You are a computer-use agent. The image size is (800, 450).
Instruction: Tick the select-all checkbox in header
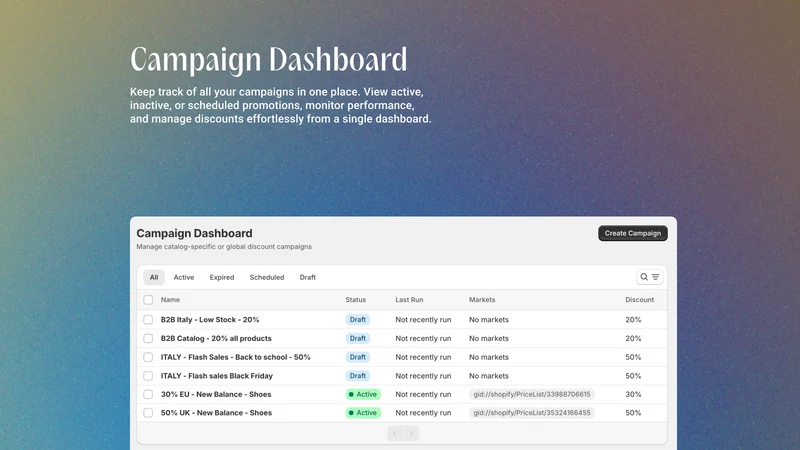pos(148,299)
